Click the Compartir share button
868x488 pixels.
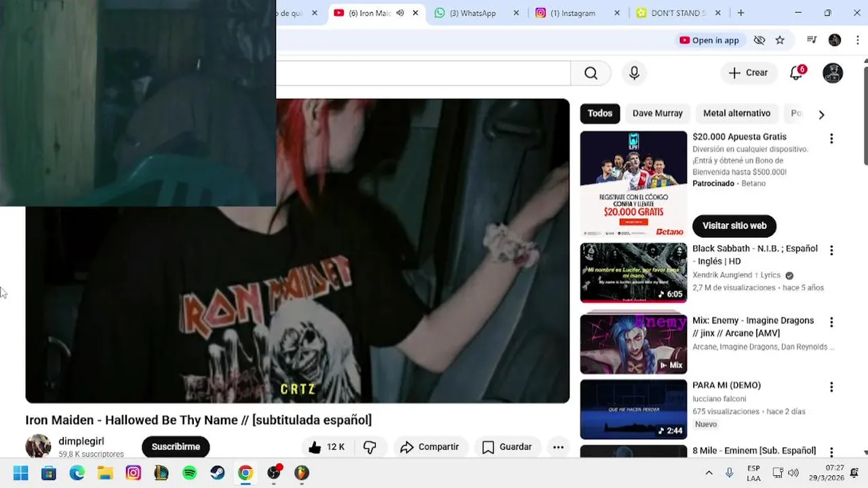click(x=430, y=447)
